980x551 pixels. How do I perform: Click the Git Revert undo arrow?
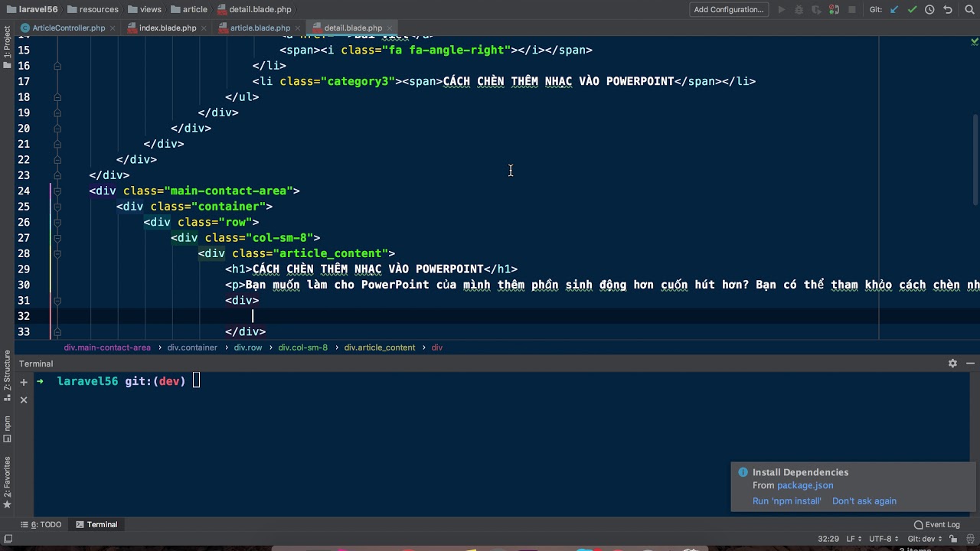948,10
